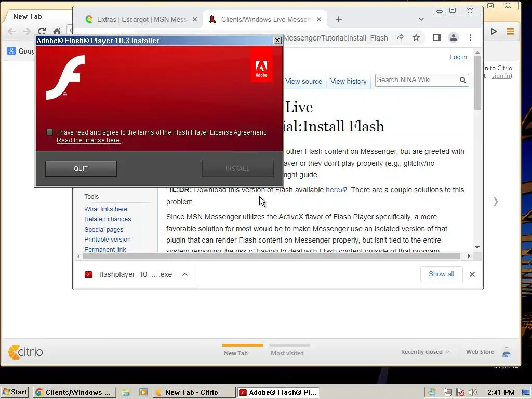Switch to New Tab - Citrio taskbar button

tap(194, 392)
